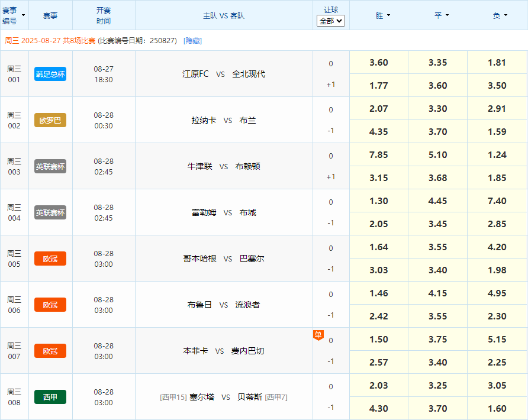Screen dimensions: 528x420
Task: Click 欧冠 badge in 布鲁日 match row
Action: (50, 305)
